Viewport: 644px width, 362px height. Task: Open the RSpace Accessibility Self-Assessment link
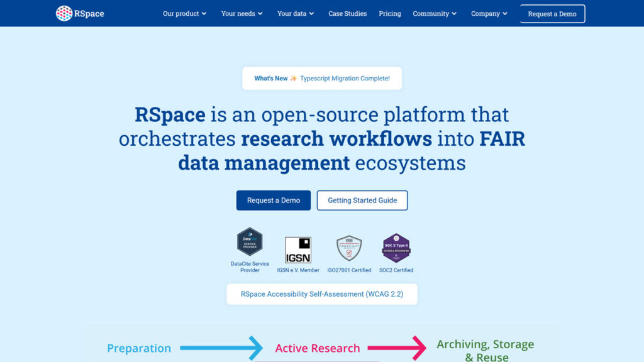322,293
